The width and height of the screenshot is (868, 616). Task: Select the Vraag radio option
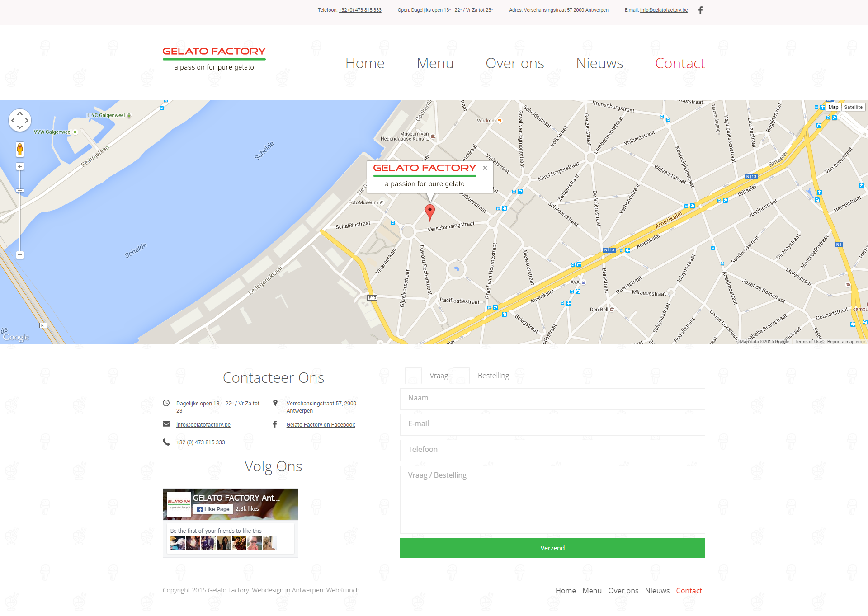click(x=413, y=376)
